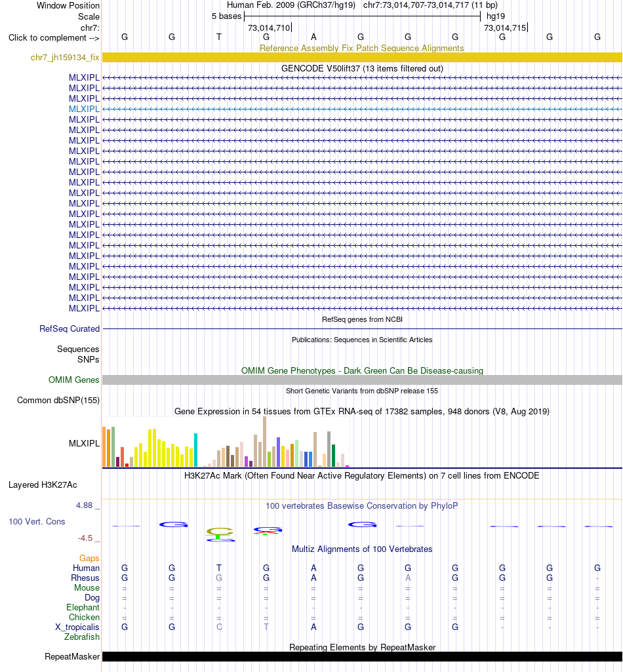This screenshot has width=623, height=672.
Task: Open Publications: Sequences in Scientific Articles title
Action: point(362,340)
